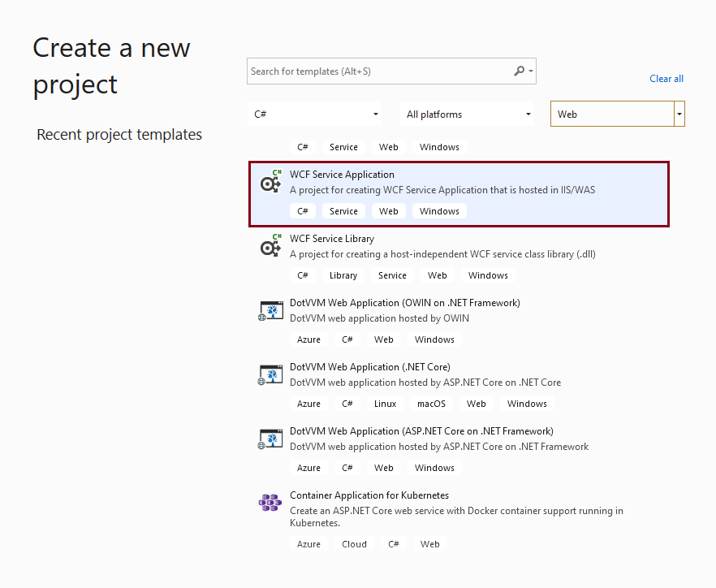Click the Cloud tag under Container Application
This screenshot has height=588, width=716.
pyautogui.click(x=354, y=543)
